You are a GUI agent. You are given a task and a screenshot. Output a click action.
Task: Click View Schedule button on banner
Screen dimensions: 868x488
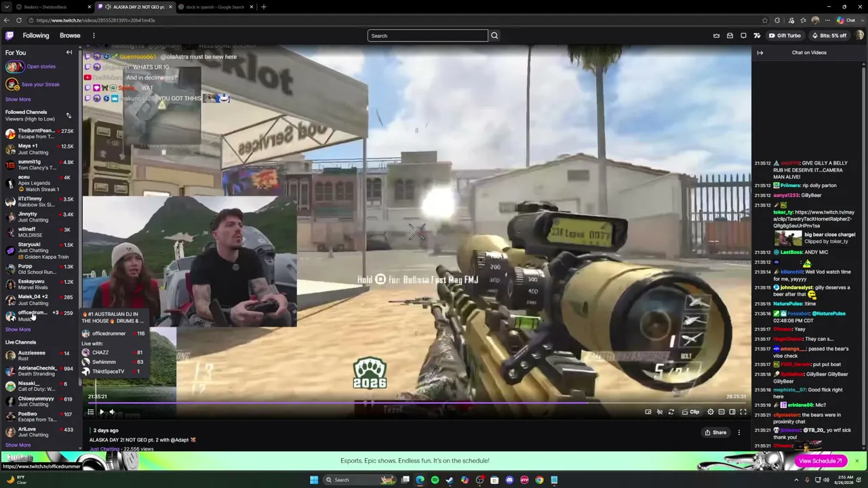(x=821, y=461)
